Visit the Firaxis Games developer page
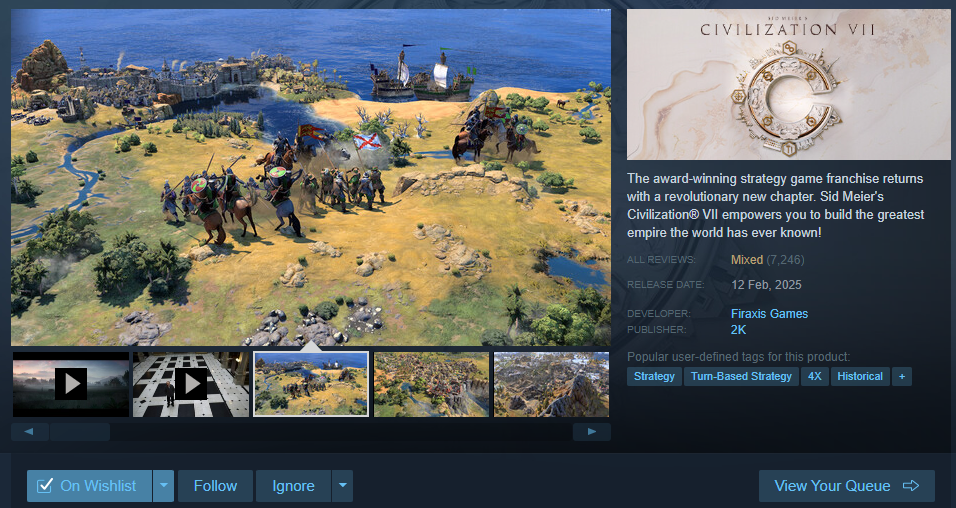Viewport: 956px width, 508px height. point(769,313)
